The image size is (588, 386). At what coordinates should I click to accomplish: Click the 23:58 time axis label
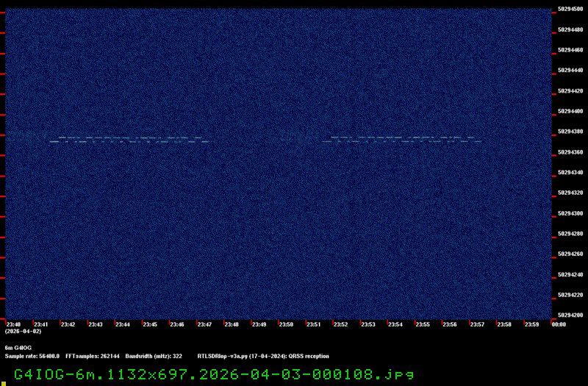(x=504, y=324)
